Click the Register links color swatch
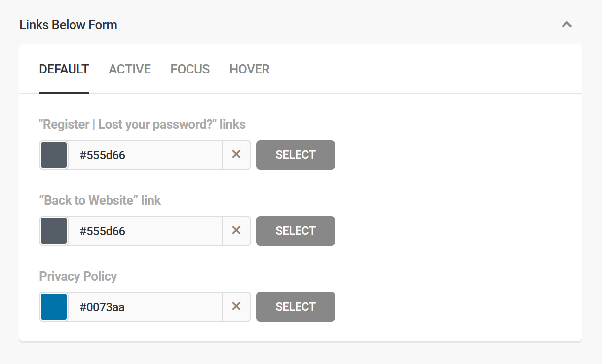Viewport: 602px width, 364px height. click(54, 155)
